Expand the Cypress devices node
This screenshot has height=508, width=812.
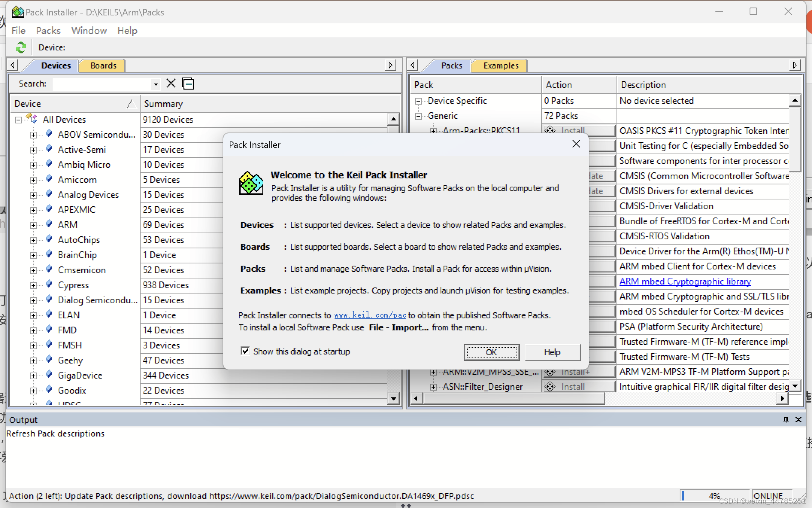pos(33,285)
